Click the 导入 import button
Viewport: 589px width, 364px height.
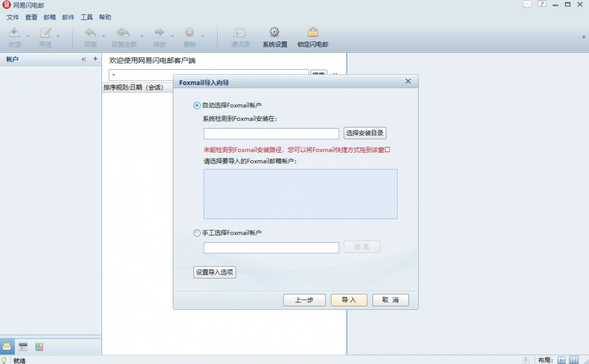(349, 300)
